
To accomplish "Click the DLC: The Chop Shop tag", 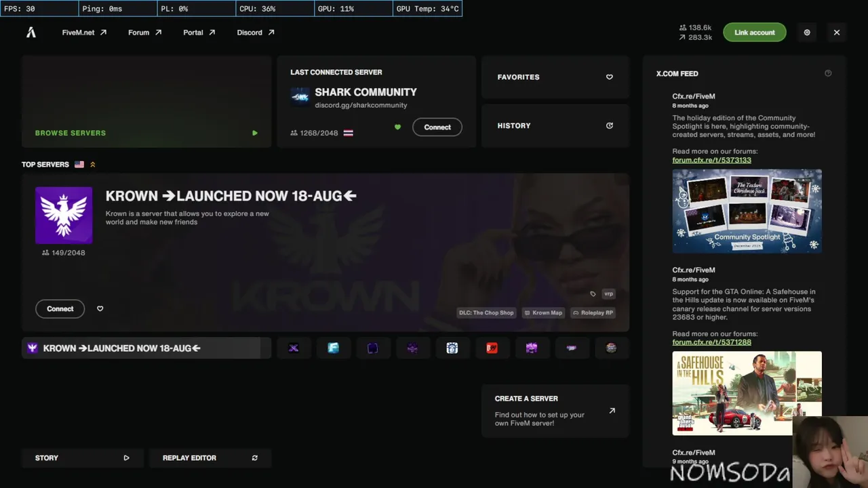I will (486, 313).
